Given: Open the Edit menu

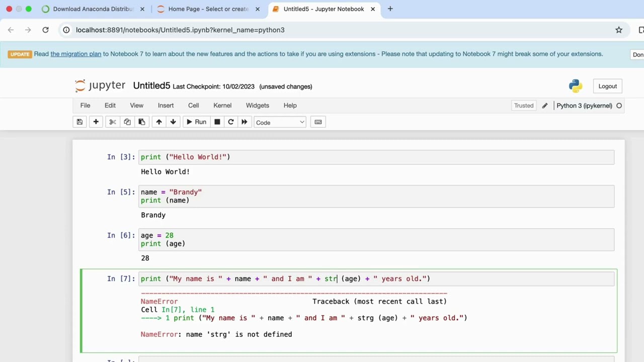Looking at the screenshot, I should [x=110, y=106].
